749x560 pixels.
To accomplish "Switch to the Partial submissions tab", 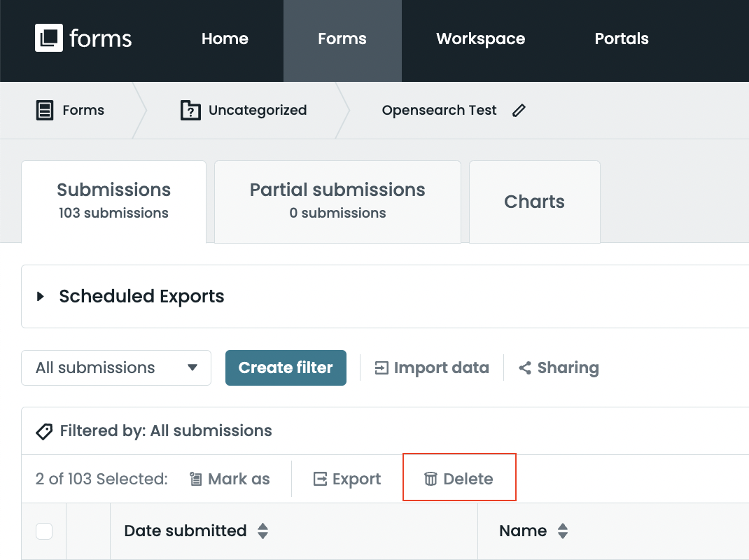I will (x=337, y=200).
